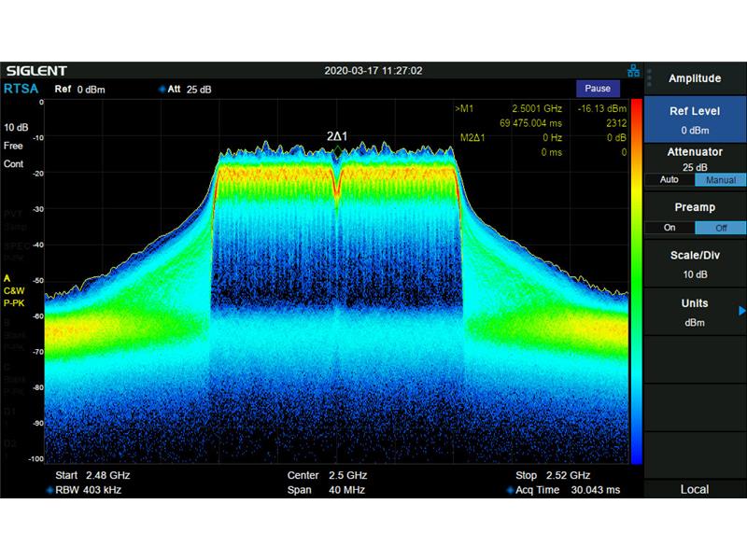Viewport: 747px width, 560px height.
Task: Click the Ref 0 dBm readout
Action: click(80, 89)
